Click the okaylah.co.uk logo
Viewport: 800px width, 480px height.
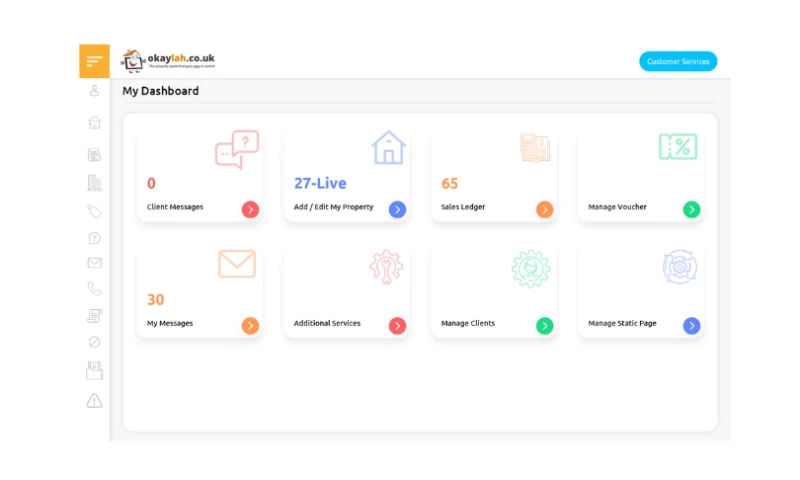168,61
